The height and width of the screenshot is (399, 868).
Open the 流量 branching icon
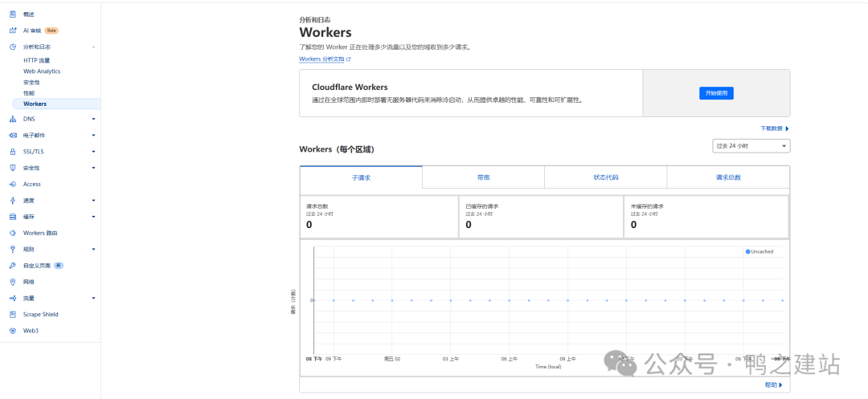[13, 298]
